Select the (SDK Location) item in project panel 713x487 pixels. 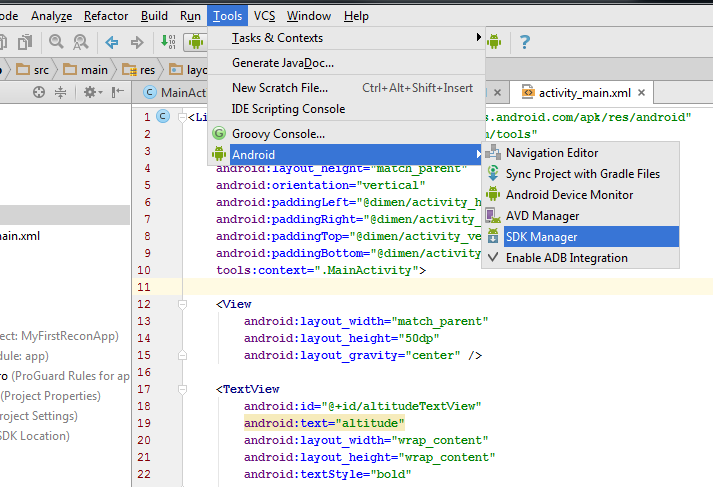pyautogui.click(x=35, y=436)
